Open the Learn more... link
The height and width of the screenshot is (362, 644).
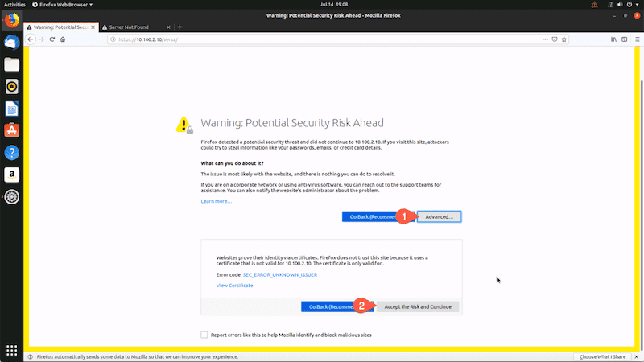(x=216, y=201)
